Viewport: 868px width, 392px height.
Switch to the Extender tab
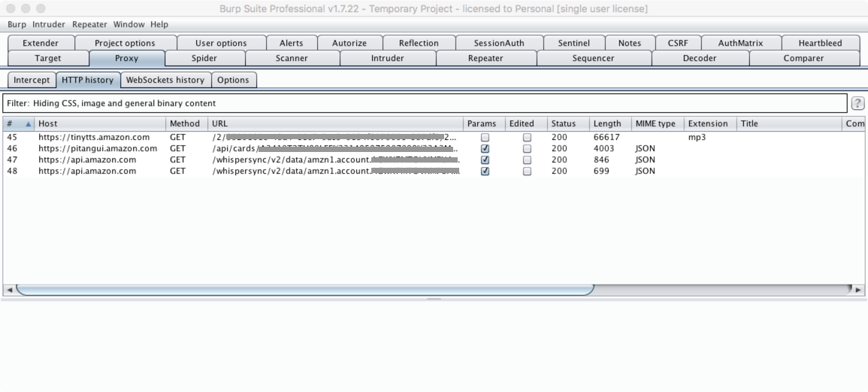tap(41, 43)
